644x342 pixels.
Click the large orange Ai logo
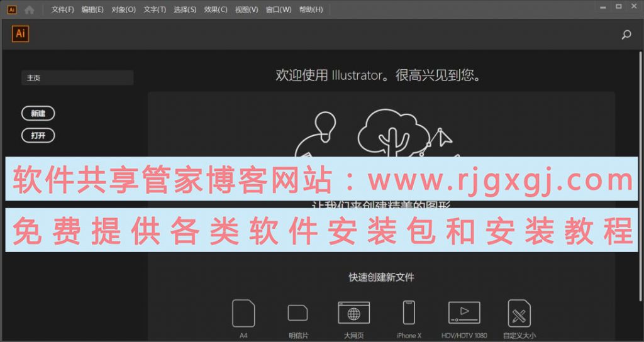coord(20,34)
